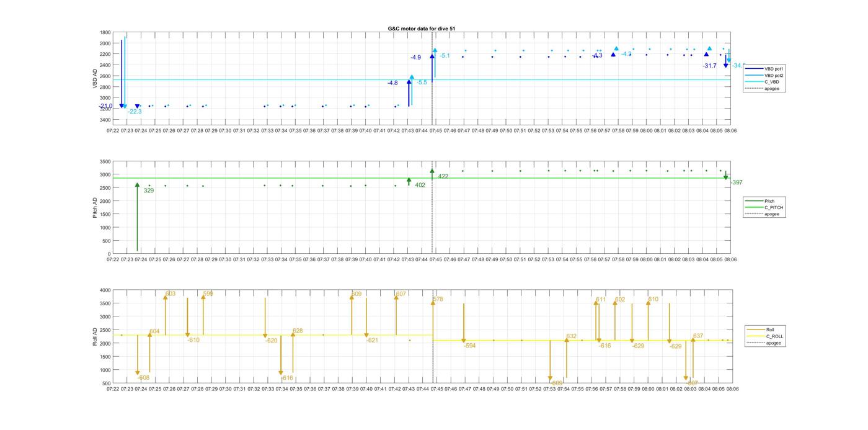Click the '-5.1' VBD data label

(445, 56)
